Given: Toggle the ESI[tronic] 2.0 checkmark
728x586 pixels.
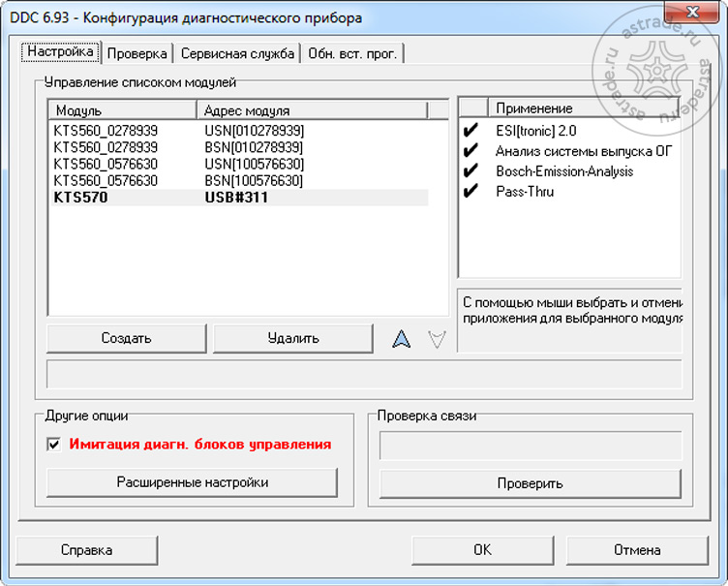Looking at the screenshot, I should click(470, 131).
